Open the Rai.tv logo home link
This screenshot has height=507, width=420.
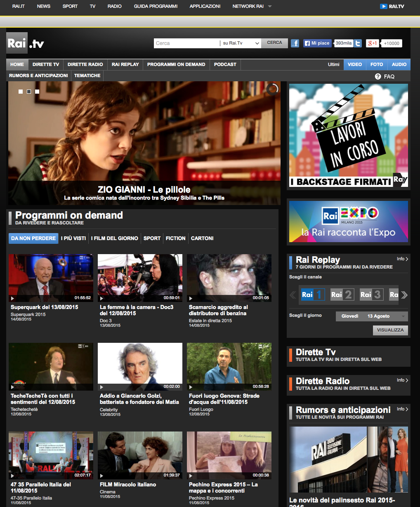[25, 43]
